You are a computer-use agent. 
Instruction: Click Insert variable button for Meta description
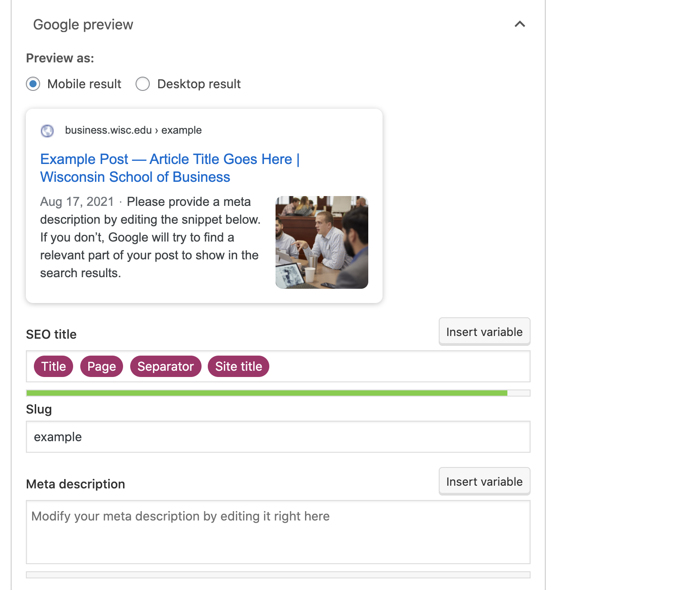[x=484, y=481]
